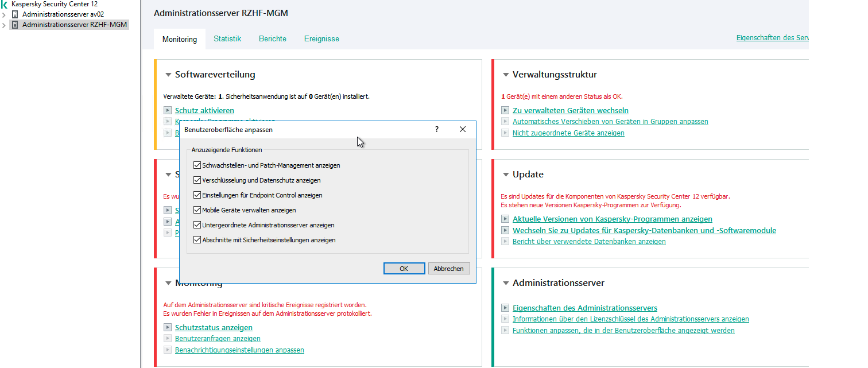Collapse the Verwaltungsstruktur section

click(x=506, y=75)
